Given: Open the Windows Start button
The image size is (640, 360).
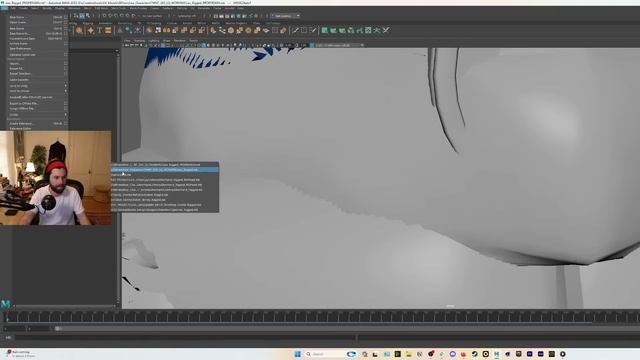Looking at the screenshot, I should 298,354.
